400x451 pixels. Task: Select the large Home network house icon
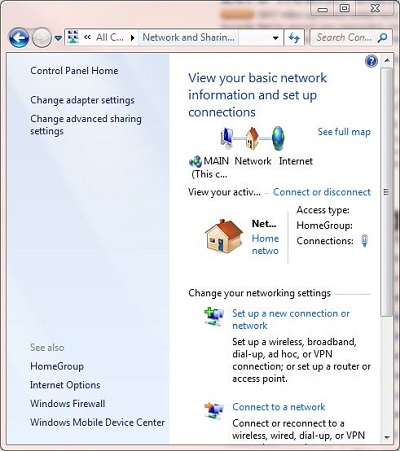tap(224, 236)
